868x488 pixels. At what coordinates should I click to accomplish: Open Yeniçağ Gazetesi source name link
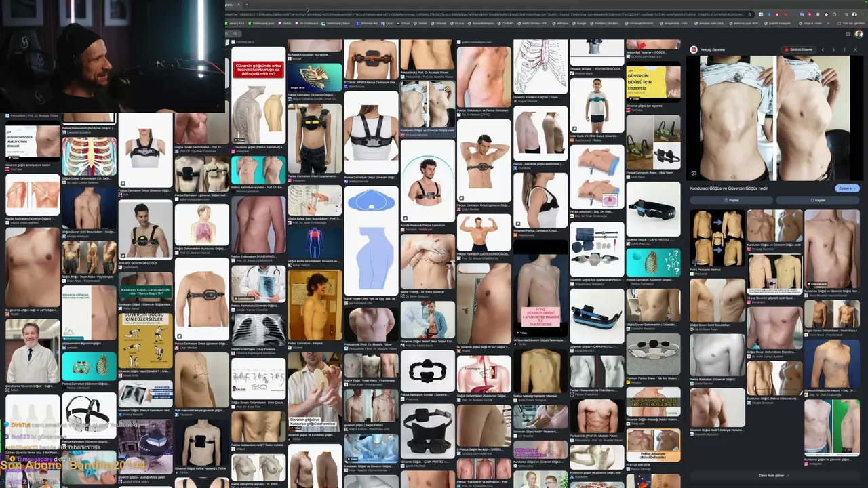pos(711,49)
